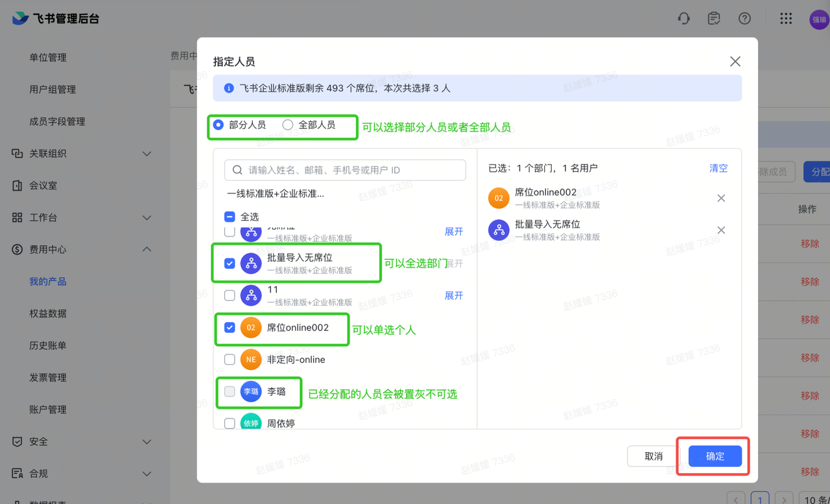The width and height of the screenshot is (830, 504).
Task: Expand the partially hidden top department row
Action: coord(454,232)
